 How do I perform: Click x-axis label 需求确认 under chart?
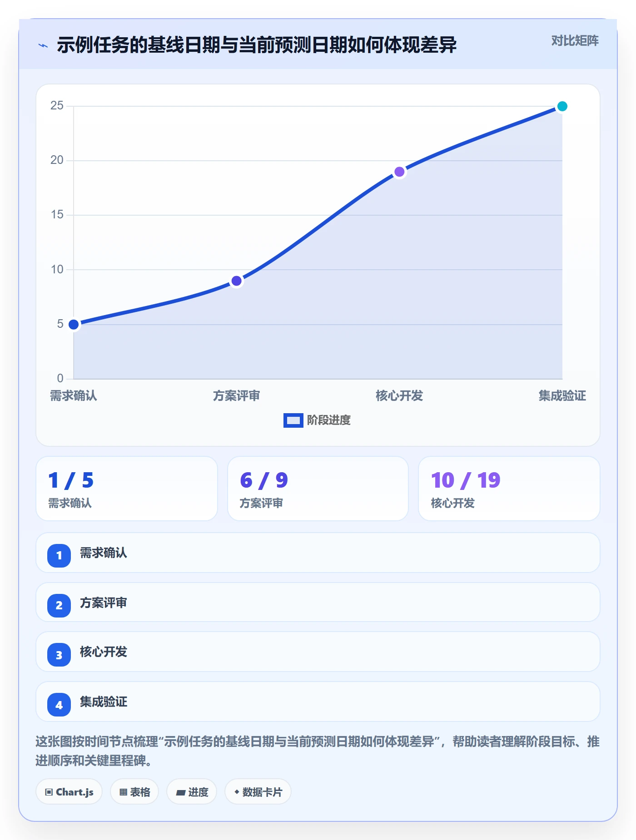(74, 395)
